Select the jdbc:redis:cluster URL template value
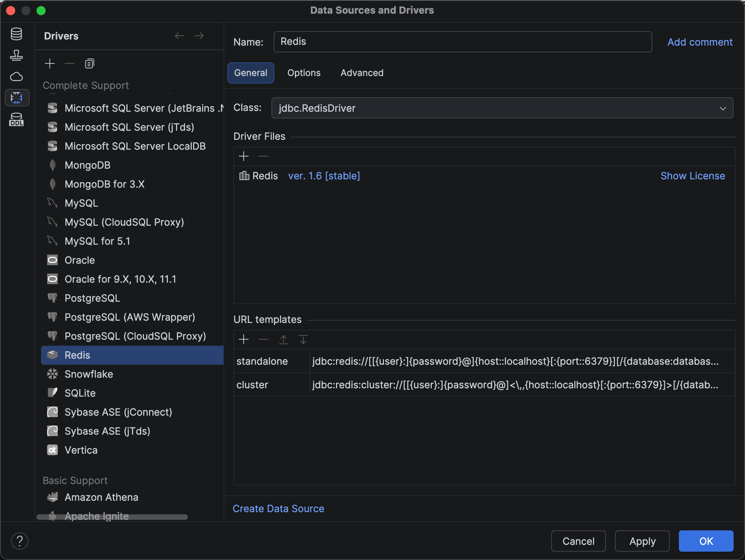Image resolution: width=745 pixels, height=560 pixels. click(x=515, y=385)
